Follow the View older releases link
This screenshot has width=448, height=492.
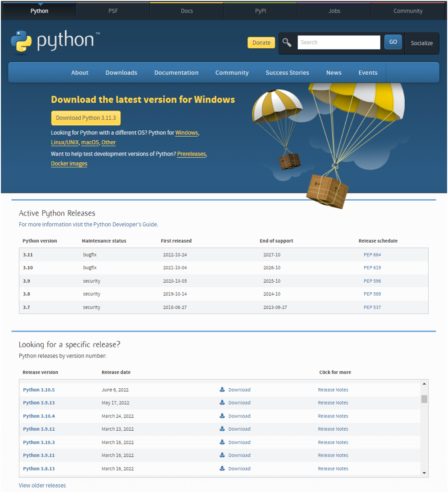[x=42, y=486]
